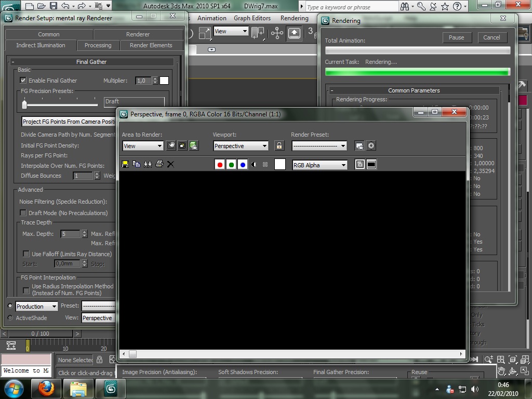Open the Help question mark icon
532x399 pixels.
point(457,6)
